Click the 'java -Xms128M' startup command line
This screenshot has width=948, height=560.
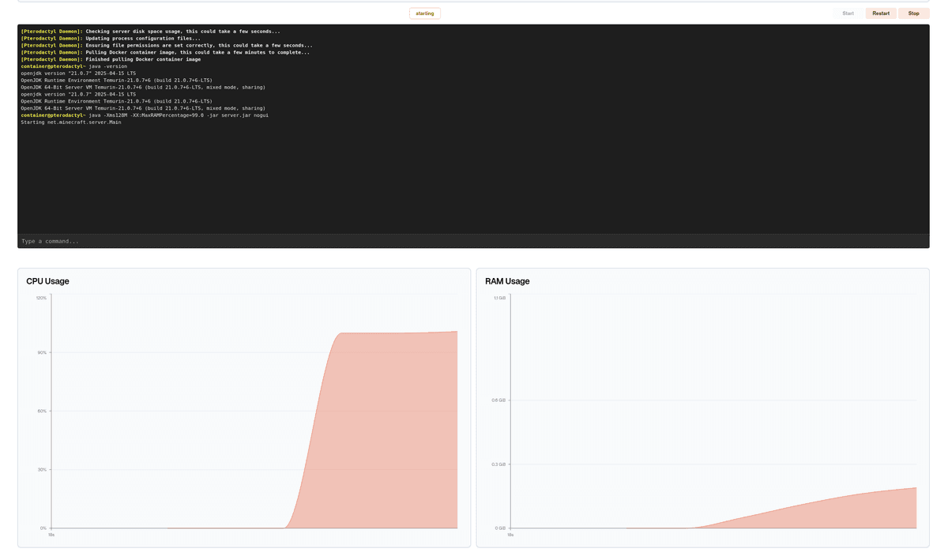coord(145,115)
